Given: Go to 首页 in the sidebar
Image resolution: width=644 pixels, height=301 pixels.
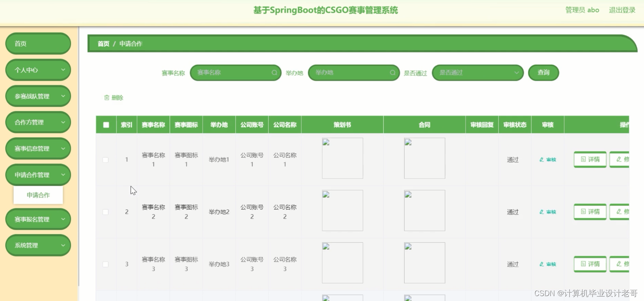Looking at the screenshot, I should click(38, 43).
